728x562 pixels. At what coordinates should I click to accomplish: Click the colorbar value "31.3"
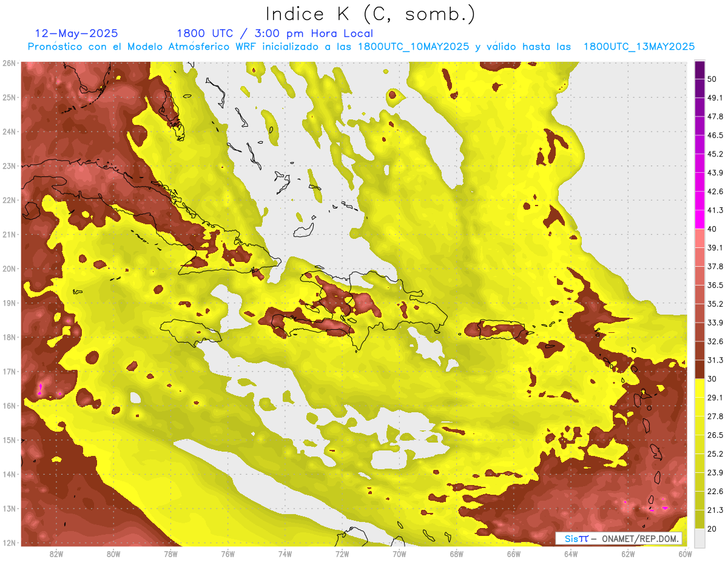pyautogui.click(x=716, y=360)
